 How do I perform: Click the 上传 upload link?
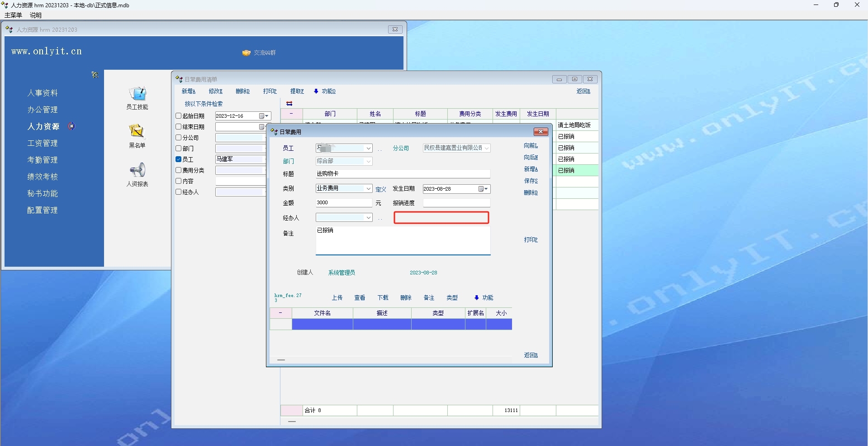(x=337, y=298)
